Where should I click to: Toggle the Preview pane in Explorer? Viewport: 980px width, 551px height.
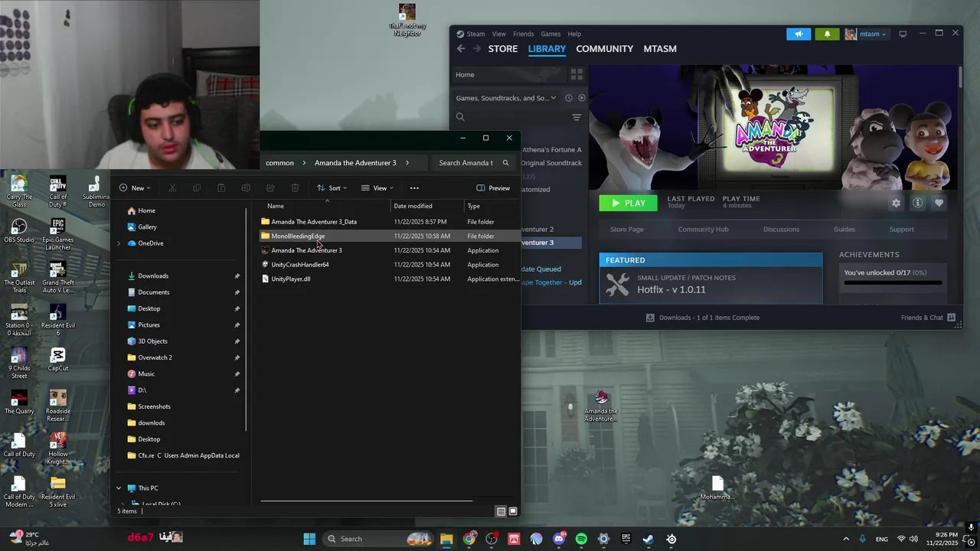pos(493,187)
